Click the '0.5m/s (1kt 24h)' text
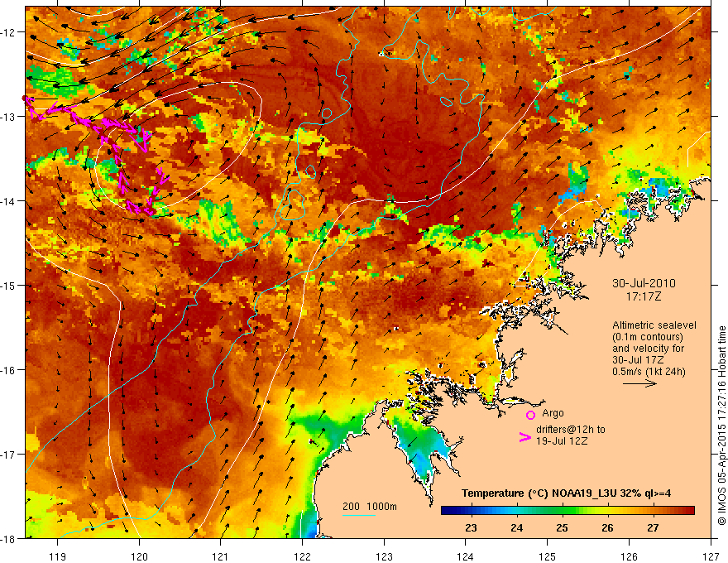Viewport: 728px width, 563px height. [649, 371]
